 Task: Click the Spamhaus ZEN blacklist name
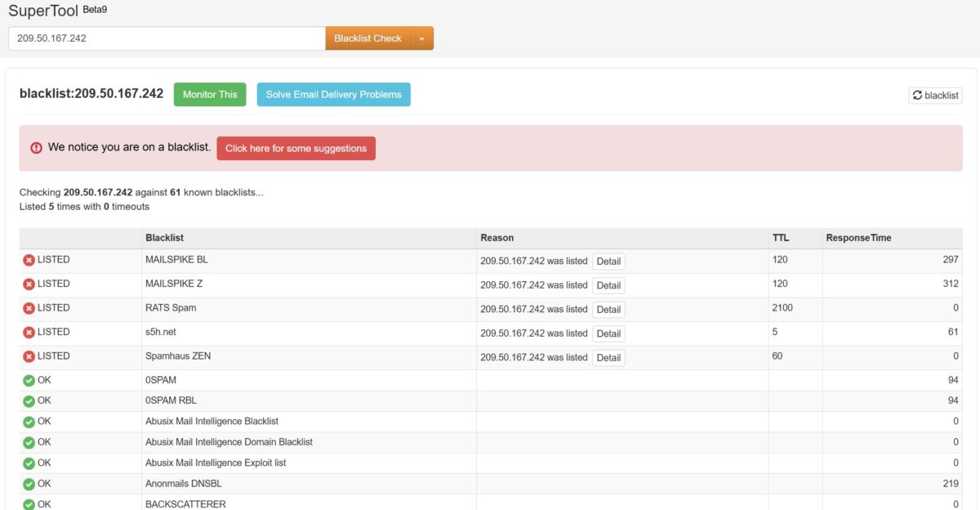(178, 356)
